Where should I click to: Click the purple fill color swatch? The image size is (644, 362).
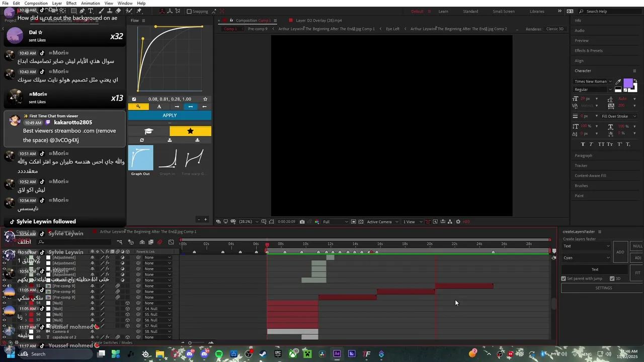[628, 83]
